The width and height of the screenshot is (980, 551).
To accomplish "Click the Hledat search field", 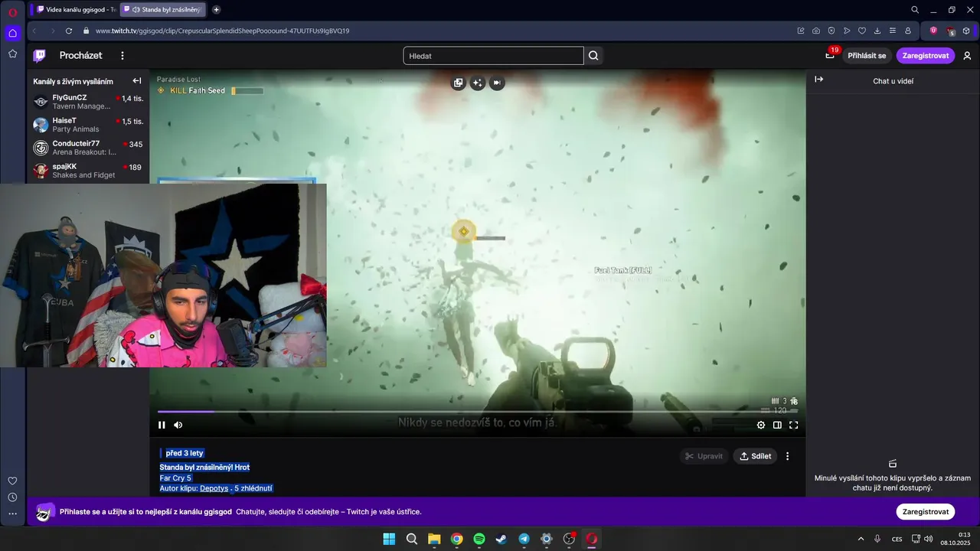I will 493,56.
